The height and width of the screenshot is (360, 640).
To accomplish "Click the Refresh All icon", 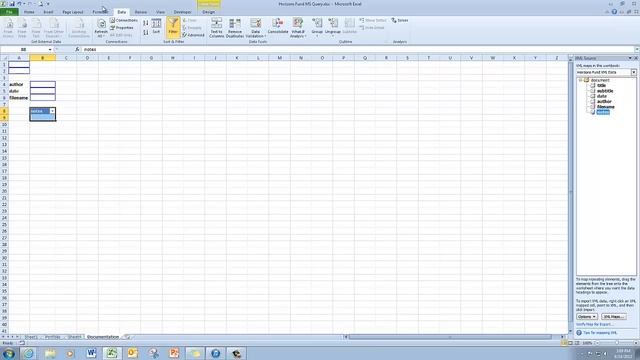I will 101,24.
